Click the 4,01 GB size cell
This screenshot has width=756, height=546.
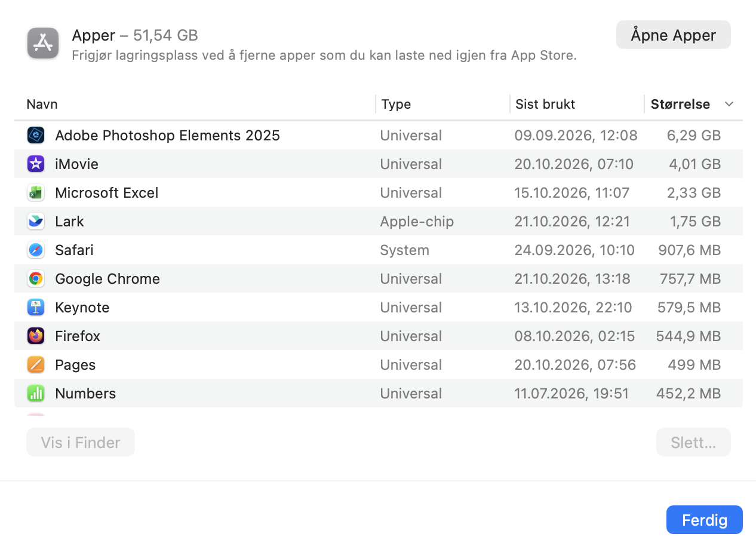click(695, 164)
